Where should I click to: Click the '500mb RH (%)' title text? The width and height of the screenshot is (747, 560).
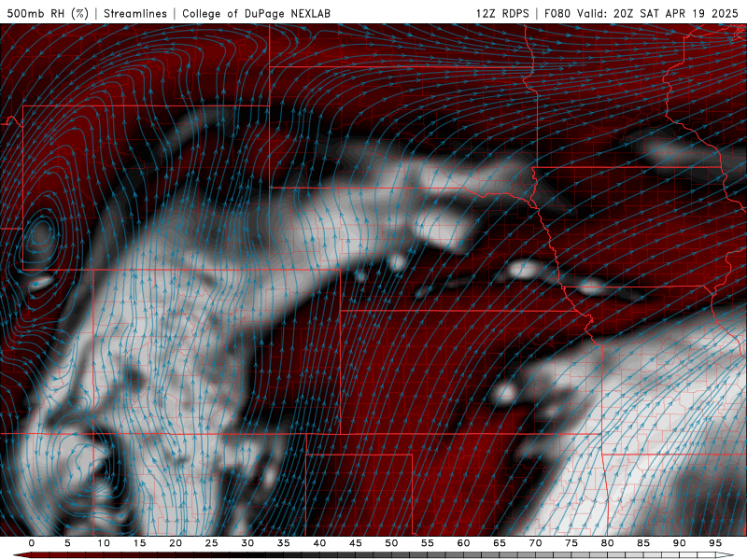point(48,13)
